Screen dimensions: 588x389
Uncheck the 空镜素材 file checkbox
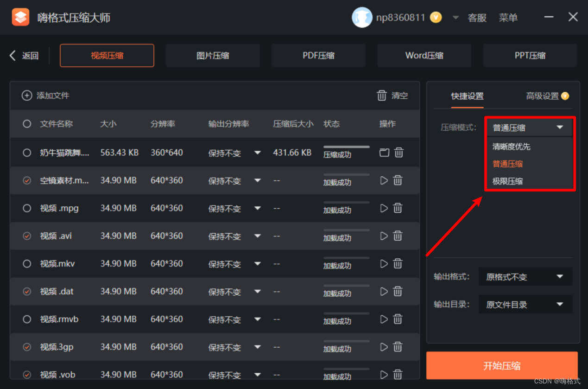click(x=27, y=180)
